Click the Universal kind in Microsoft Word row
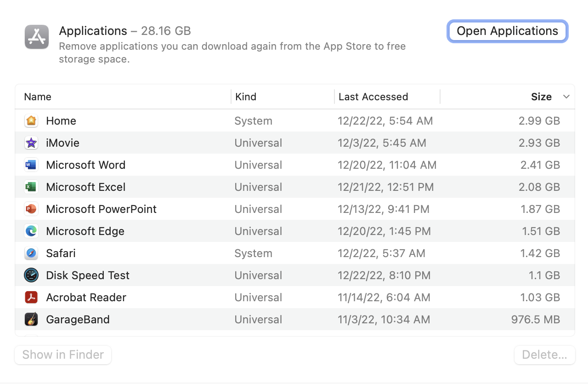The width and height of the screenshot is (588, 390). point(258,165)
